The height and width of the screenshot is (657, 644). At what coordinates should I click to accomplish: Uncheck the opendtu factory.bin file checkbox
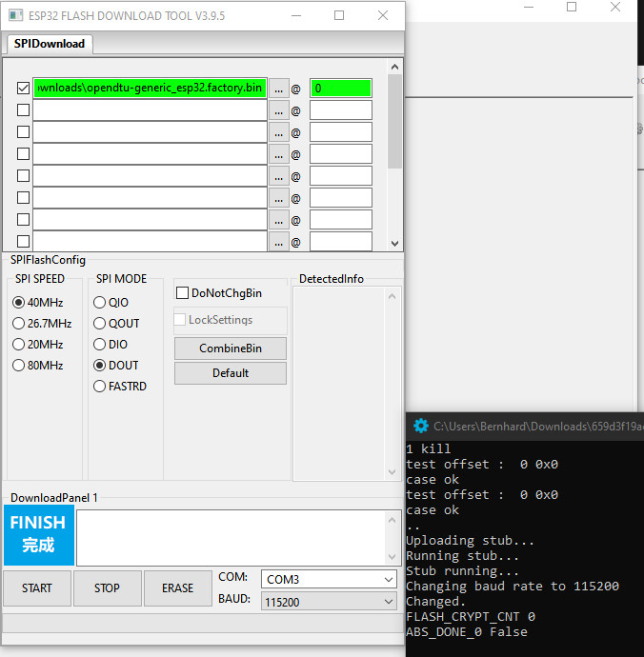point(23,89)
